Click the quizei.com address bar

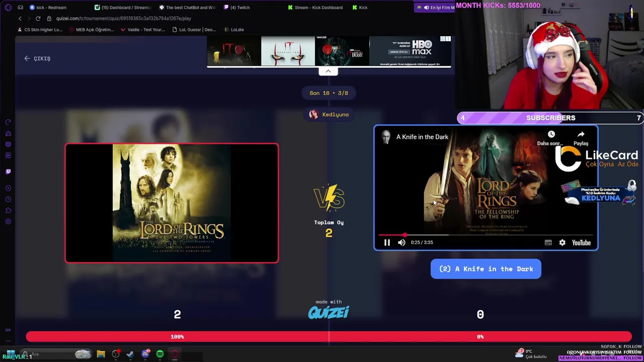click(123, 19)
